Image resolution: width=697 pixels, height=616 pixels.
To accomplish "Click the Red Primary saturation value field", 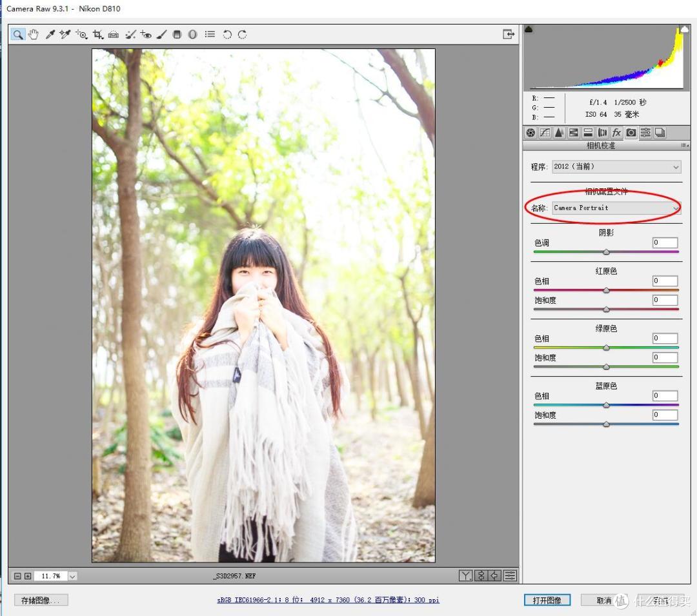I will [665, 300].
